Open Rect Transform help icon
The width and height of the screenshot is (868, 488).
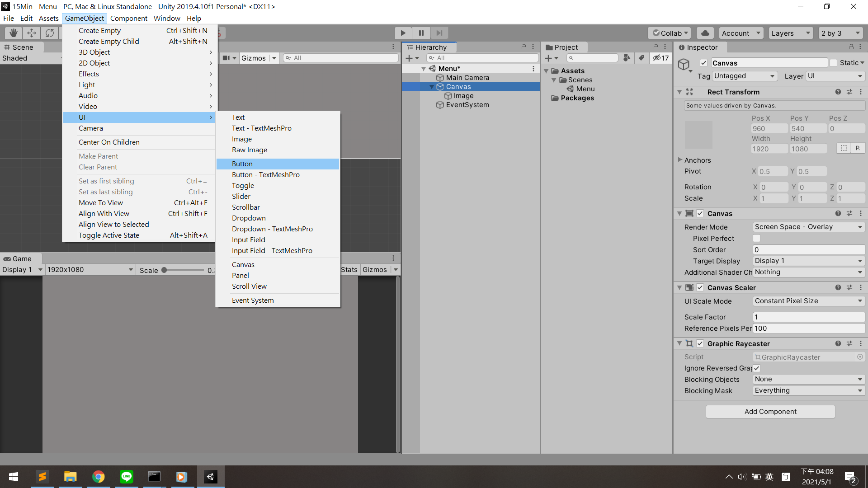click(x=838, y=92)
